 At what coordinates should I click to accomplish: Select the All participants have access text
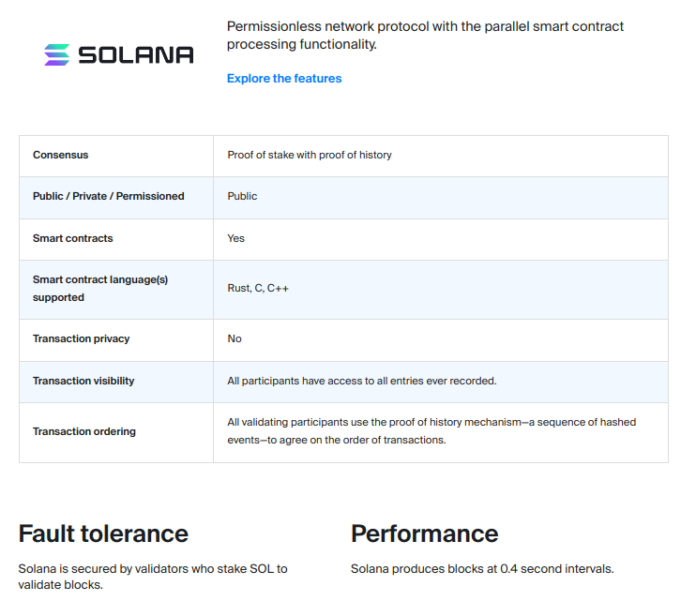362,381
